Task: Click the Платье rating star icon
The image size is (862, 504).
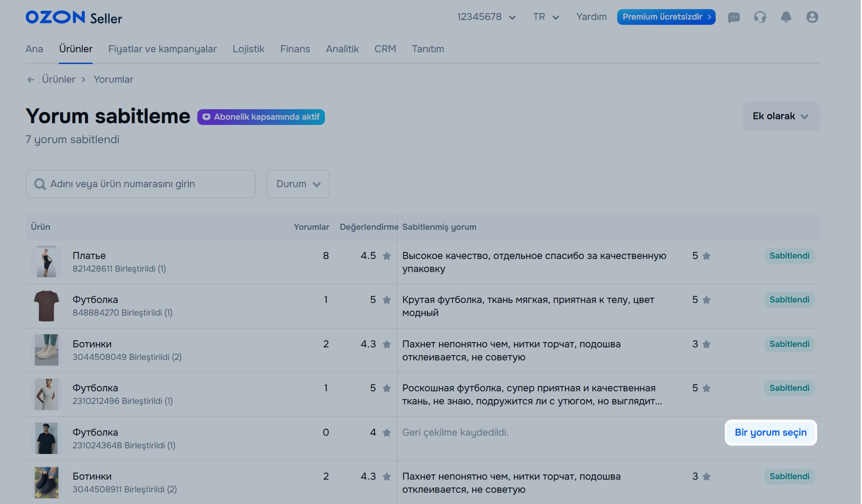Action: coord(386,256)
